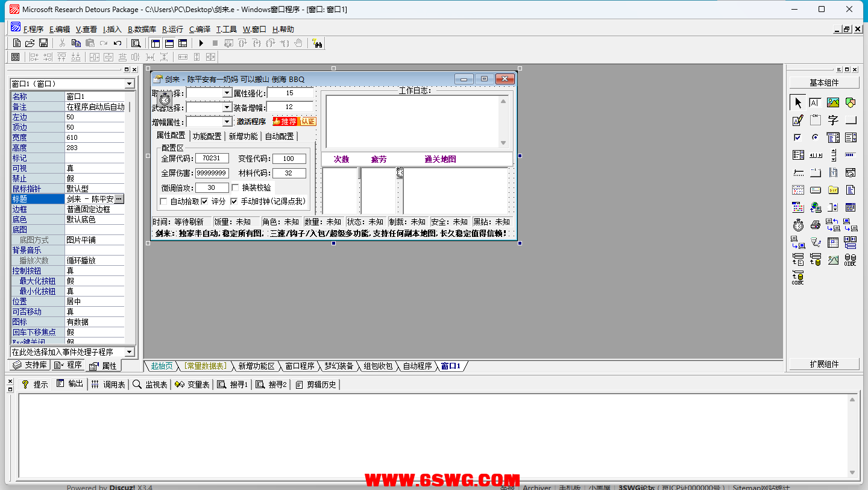The image size is (868, 490).
Task: Click the 扩展组件 button
Action: pyautogui.click(x=824, y=364)
